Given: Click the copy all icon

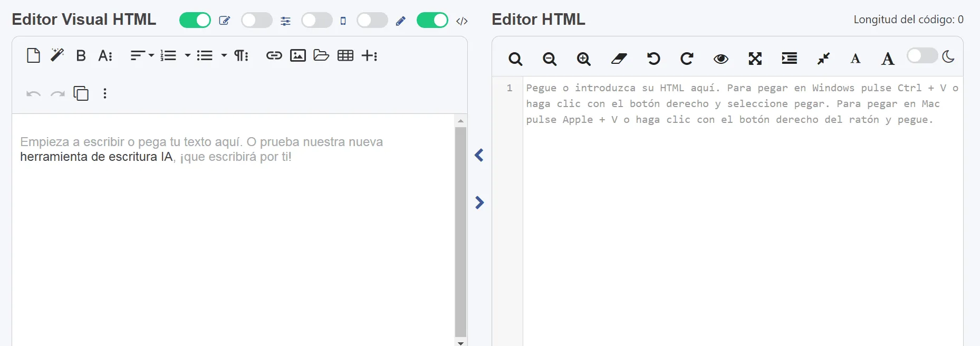Looking at the screenshot, I should point(81,93).
